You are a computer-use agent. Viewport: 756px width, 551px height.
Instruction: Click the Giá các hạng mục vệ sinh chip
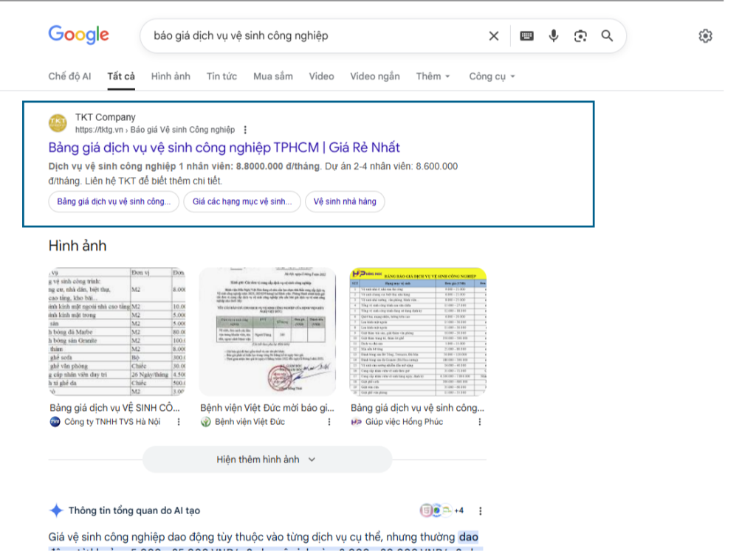coord(242,201)
